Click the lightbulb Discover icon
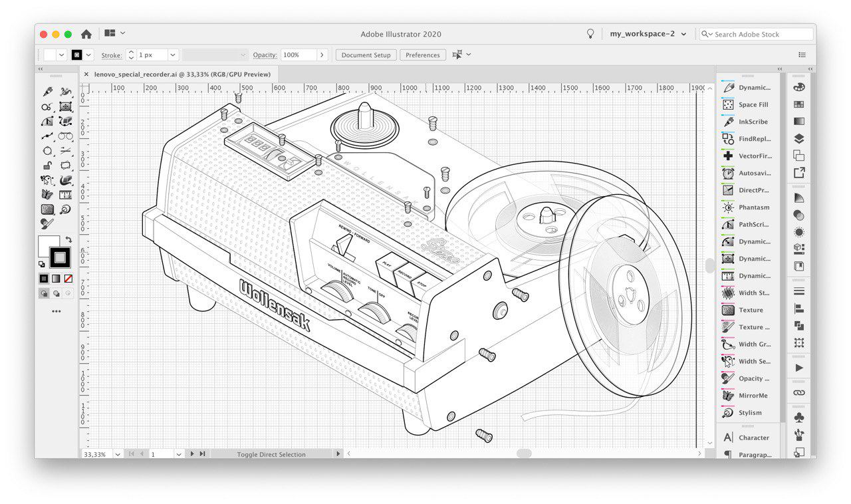The width and height of the screenshot is (851, 504). pos(589,34)
